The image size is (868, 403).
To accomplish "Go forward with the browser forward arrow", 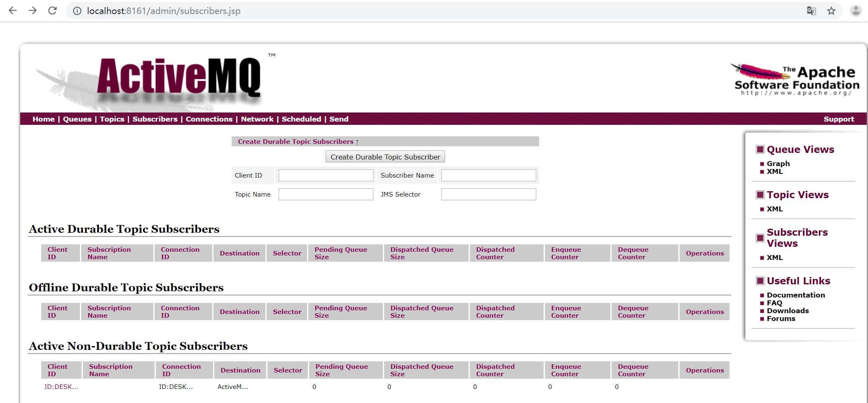I will (33, 11).
